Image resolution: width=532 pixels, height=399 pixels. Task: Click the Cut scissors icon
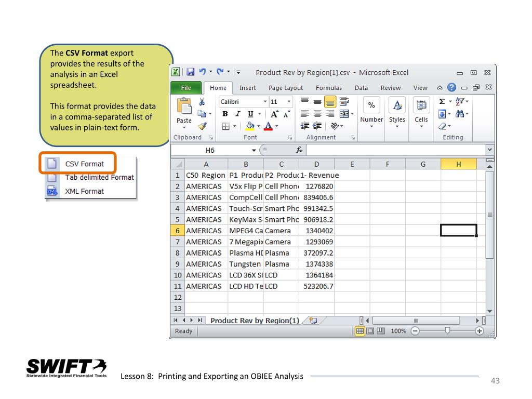(x=202, y=102)
